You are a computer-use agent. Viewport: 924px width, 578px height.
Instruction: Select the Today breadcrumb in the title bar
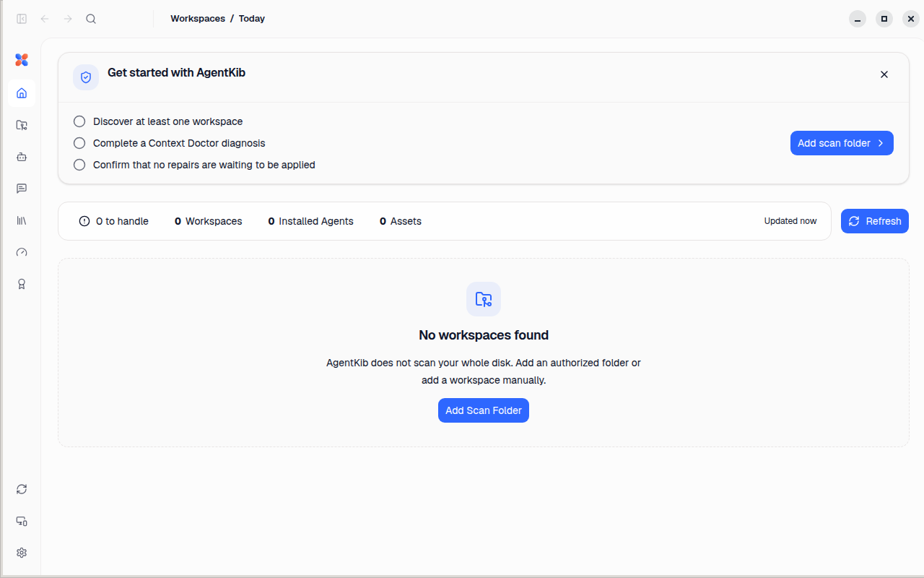coord(252,19)
